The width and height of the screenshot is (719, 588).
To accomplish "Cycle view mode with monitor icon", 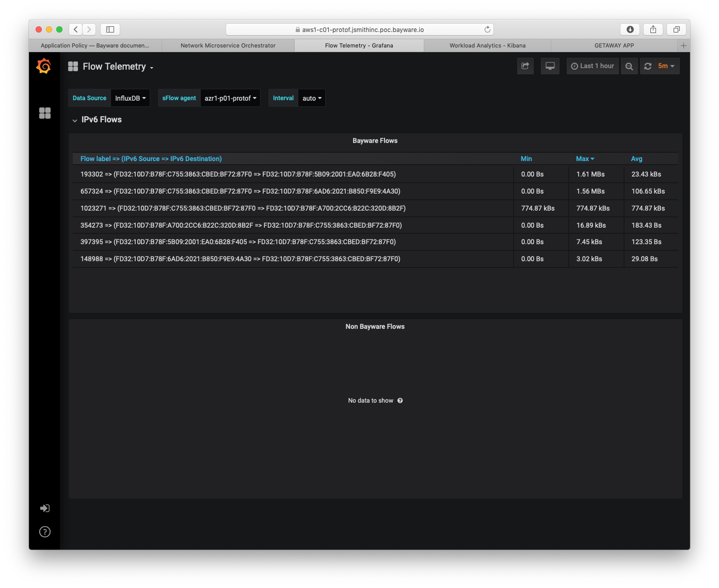I will click(550, 66).
